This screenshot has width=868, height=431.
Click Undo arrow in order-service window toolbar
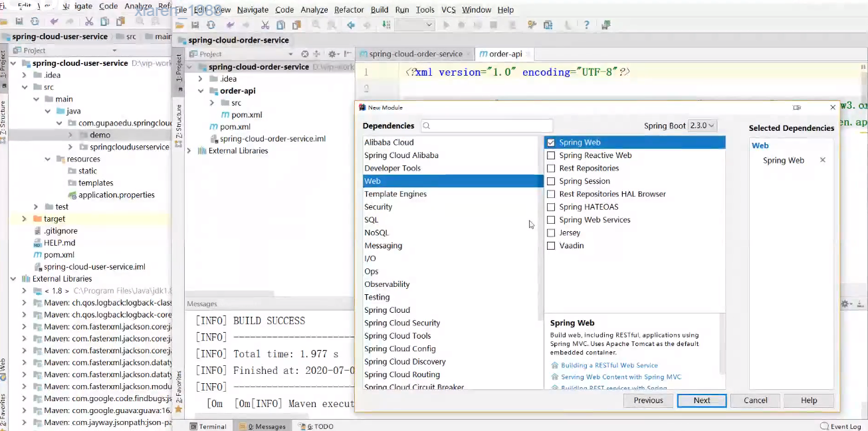(230, 25)
